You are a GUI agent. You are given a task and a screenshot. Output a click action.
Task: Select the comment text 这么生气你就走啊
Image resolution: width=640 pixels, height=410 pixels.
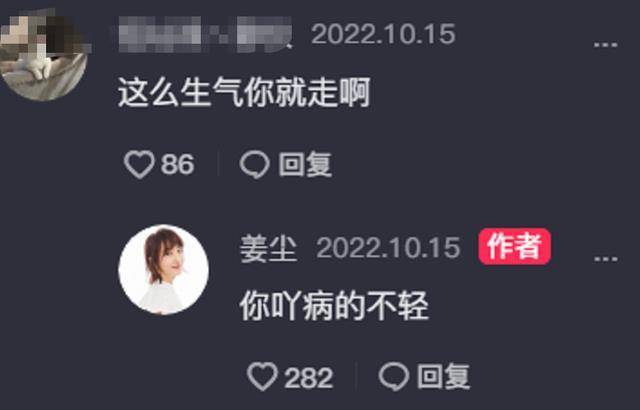pyautogui.click(x=244, y=93)
